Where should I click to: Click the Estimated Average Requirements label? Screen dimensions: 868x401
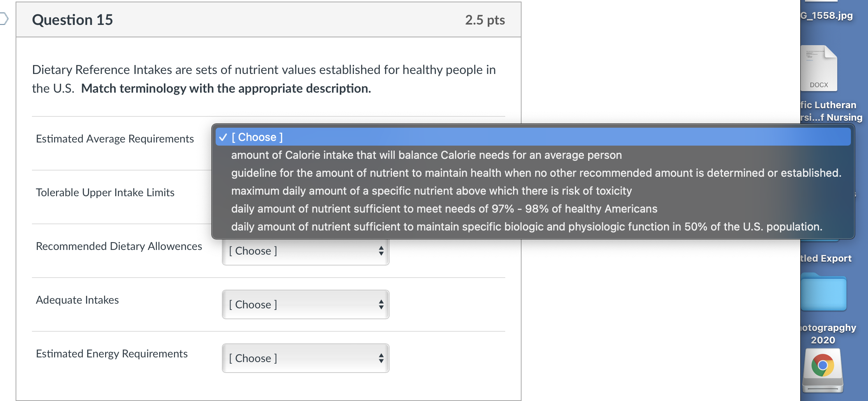(114, 139)
